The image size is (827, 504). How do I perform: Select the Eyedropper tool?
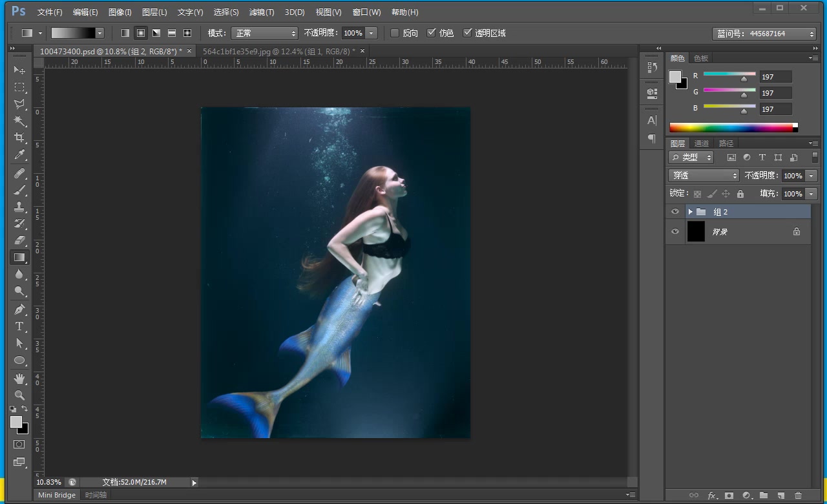click(x=19, y=155)
